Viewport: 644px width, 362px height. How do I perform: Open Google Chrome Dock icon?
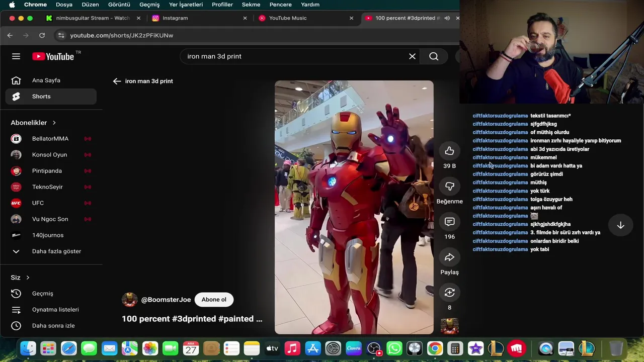point(435,348)
